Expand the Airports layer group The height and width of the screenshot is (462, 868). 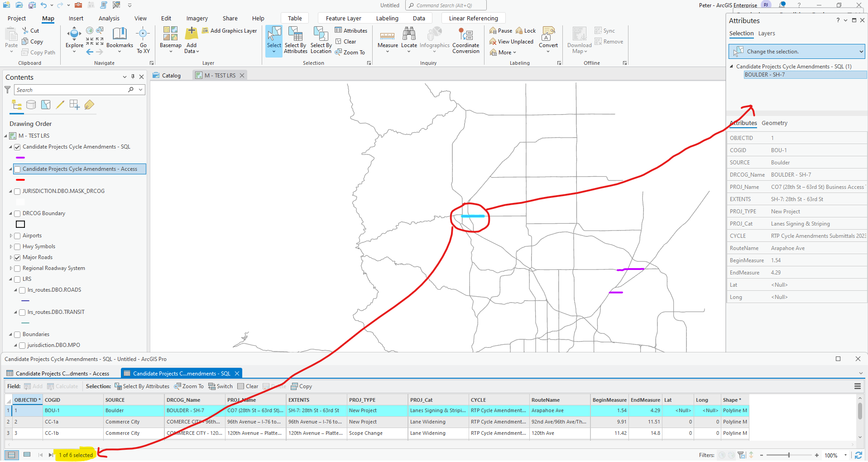(11, 236)
